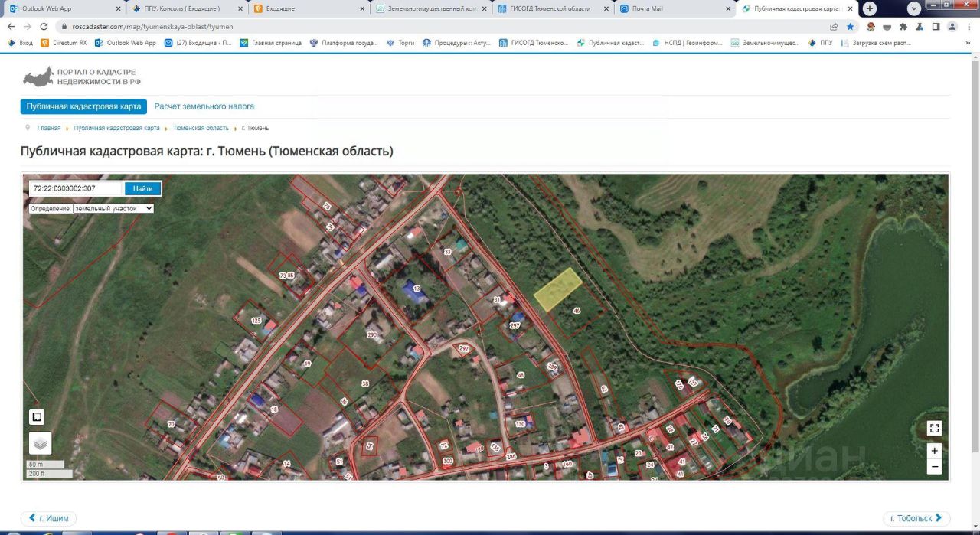Screen dimensions: 980x535
Task: Open the Загрузка схем расп... bookmark
Action: click(x=875, y=43)
